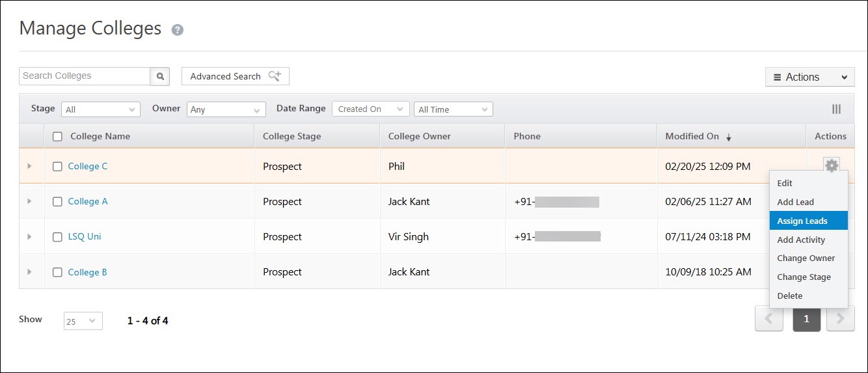
Task: Click the search magnifier icon button
Action: (x=159, y=76)
